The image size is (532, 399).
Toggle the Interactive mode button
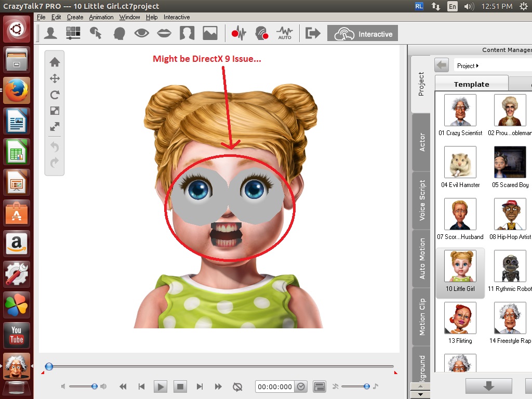pos(362,33)
